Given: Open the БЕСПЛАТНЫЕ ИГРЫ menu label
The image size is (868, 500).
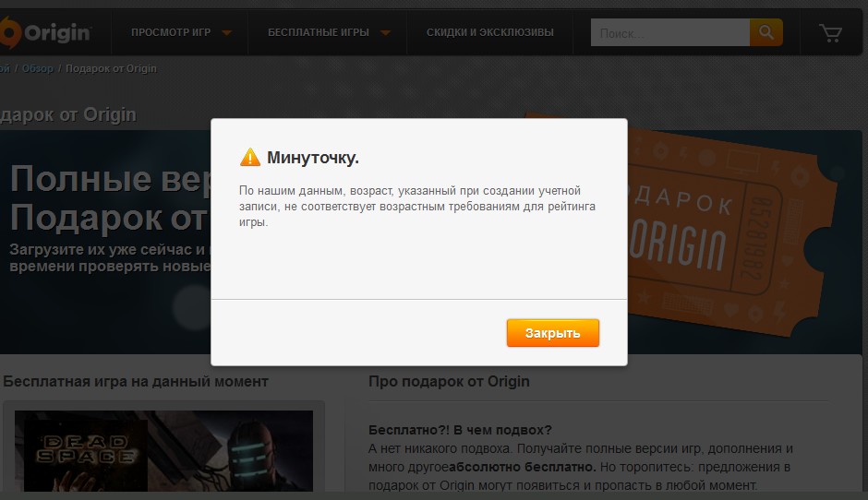Looking at the screenshot, I should [x=319, y=32].
